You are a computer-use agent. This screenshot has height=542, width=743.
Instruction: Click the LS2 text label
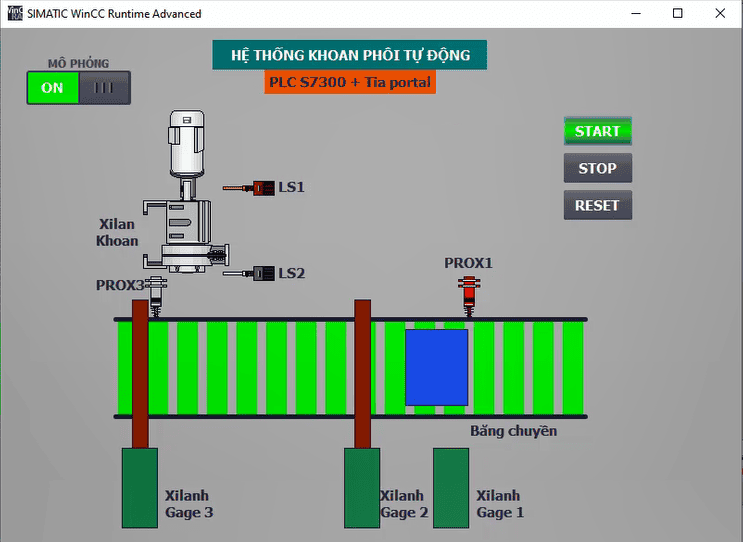[291, 273]
